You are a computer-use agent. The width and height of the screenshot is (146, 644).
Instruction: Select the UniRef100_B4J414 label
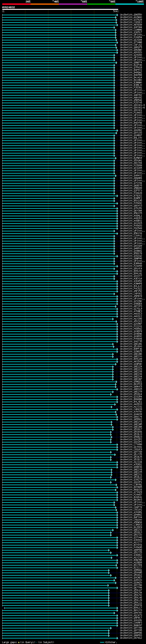click(x=131, y=77)
